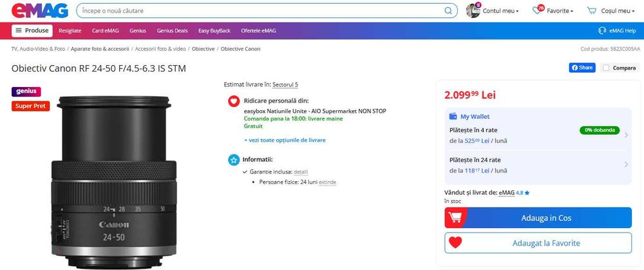Image resolution: width=644 pixels, height=270 pixels.
Task: Click the product title Obiectiv Canon RF 24-50
Action: (99, 68)
